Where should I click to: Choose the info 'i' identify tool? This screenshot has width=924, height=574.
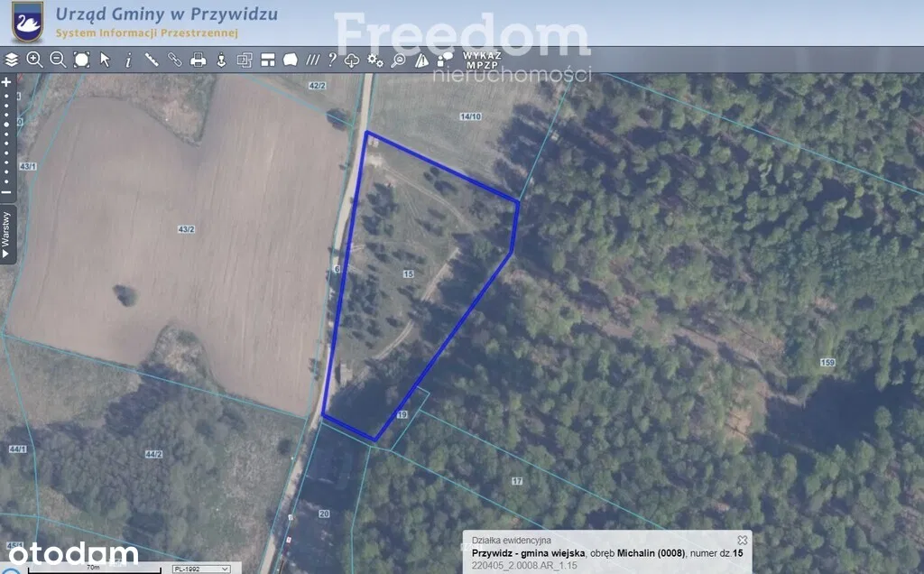(128, 60)
